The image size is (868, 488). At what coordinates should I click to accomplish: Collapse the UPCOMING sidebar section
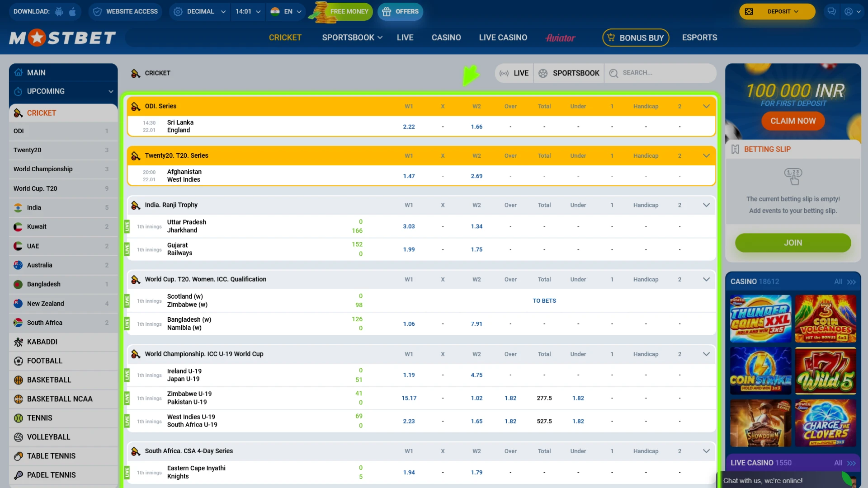tap(111, 91)
